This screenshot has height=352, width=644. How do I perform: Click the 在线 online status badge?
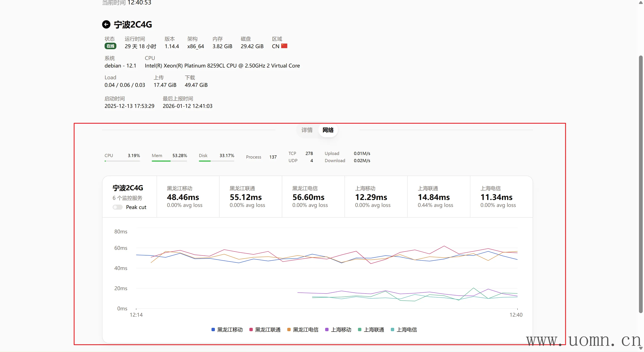(110, 46)
